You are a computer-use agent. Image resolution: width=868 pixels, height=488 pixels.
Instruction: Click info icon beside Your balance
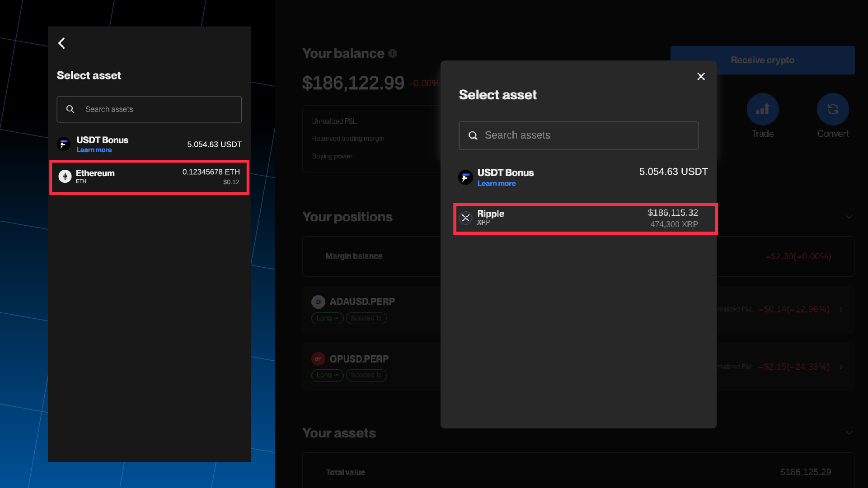point(393,53)
